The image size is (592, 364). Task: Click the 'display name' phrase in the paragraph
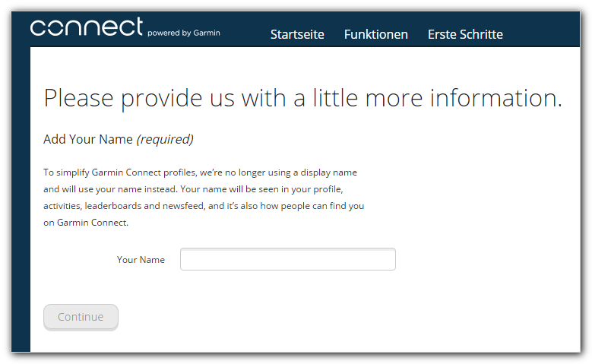click(x=328, y=173)
